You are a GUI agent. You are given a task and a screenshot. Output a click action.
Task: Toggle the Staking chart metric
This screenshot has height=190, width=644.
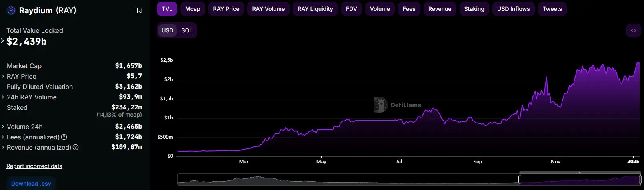tap(474, 9)
